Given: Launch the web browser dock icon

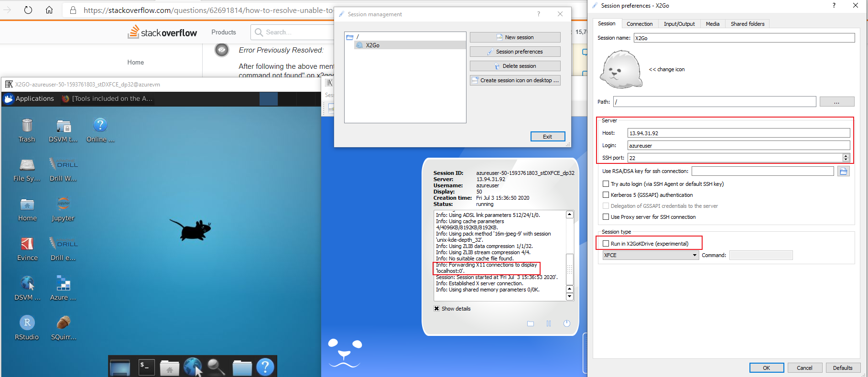Looking at the screenshot, I should pyautogui.click(x=193, y=366).
